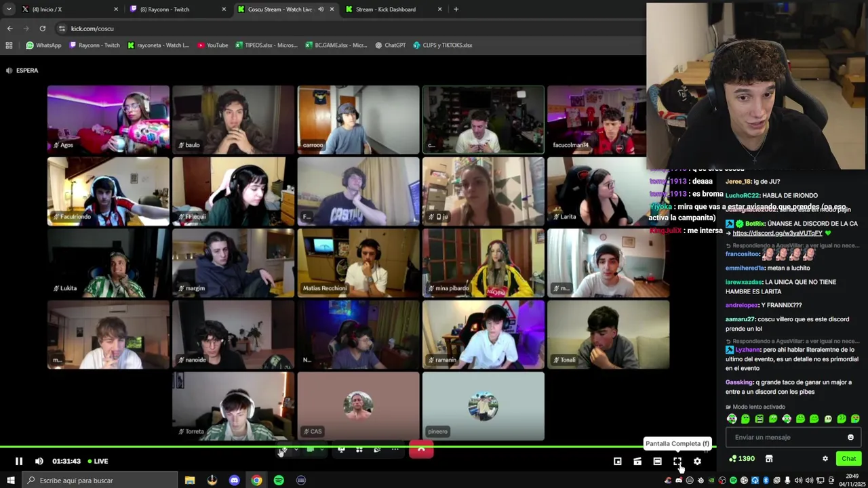Open rayconeta Kick bookmark
Screen dimensions: 868x488
[159, 45]
